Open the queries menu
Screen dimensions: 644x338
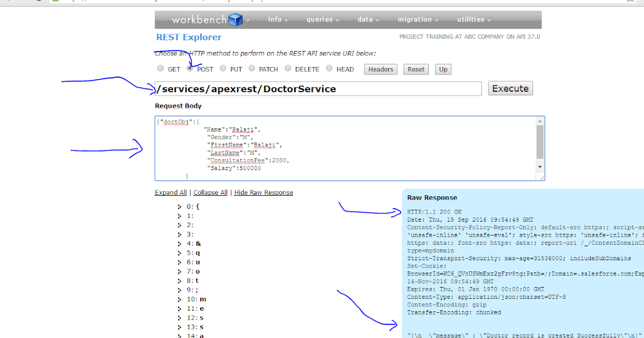[319, 19]
